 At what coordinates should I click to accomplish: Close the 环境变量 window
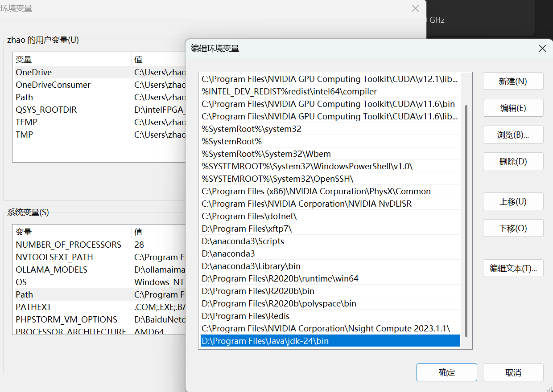point(415,8)
